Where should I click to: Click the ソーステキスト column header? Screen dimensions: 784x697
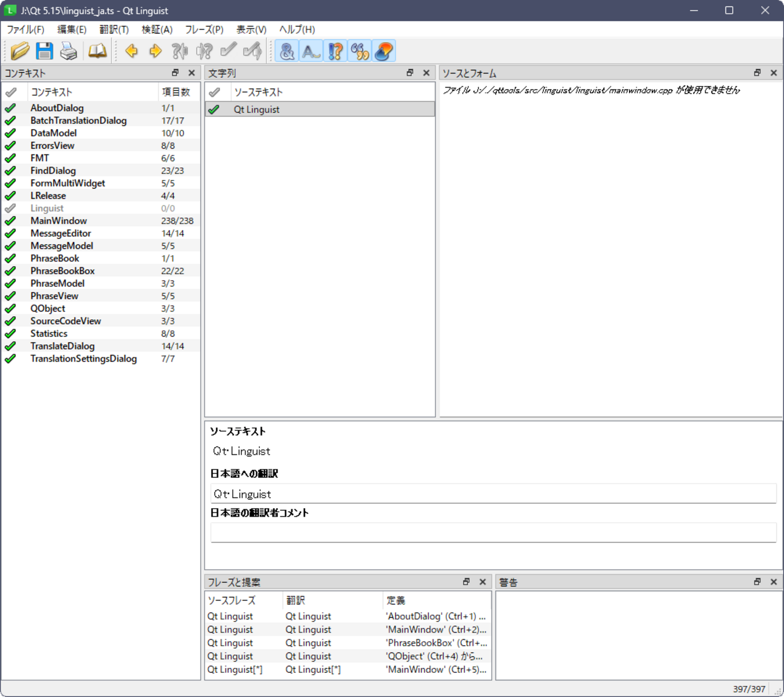coord(333,92)
